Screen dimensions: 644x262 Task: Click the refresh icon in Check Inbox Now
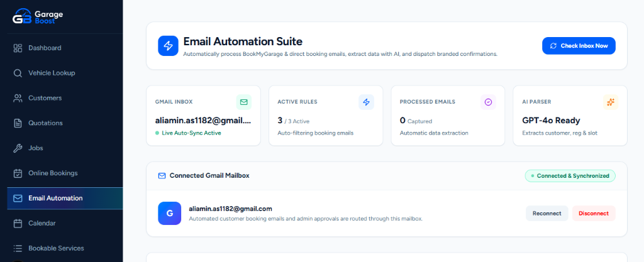[x=553, y=45]
